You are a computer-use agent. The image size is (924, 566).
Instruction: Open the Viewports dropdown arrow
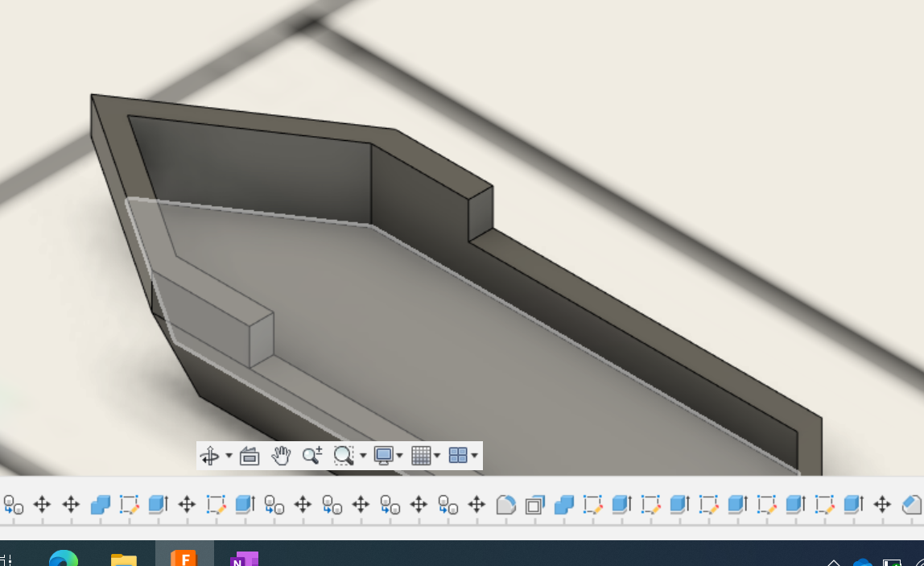click(472, 455)
